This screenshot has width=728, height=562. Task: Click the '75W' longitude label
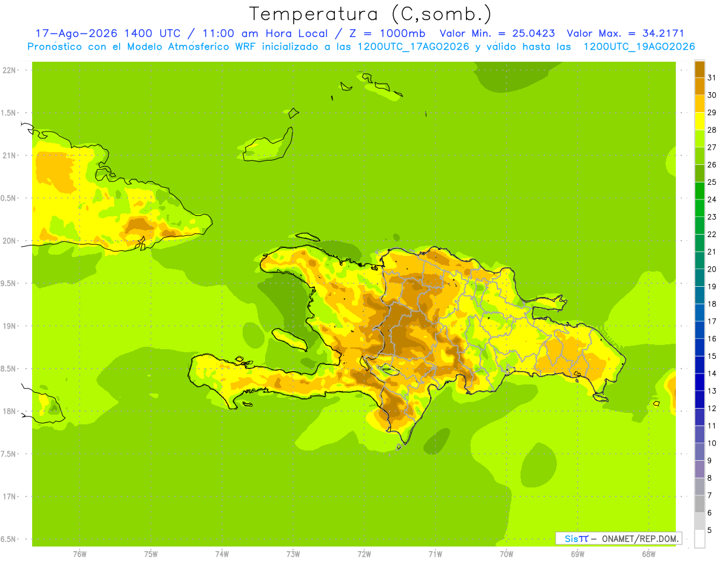151,554
